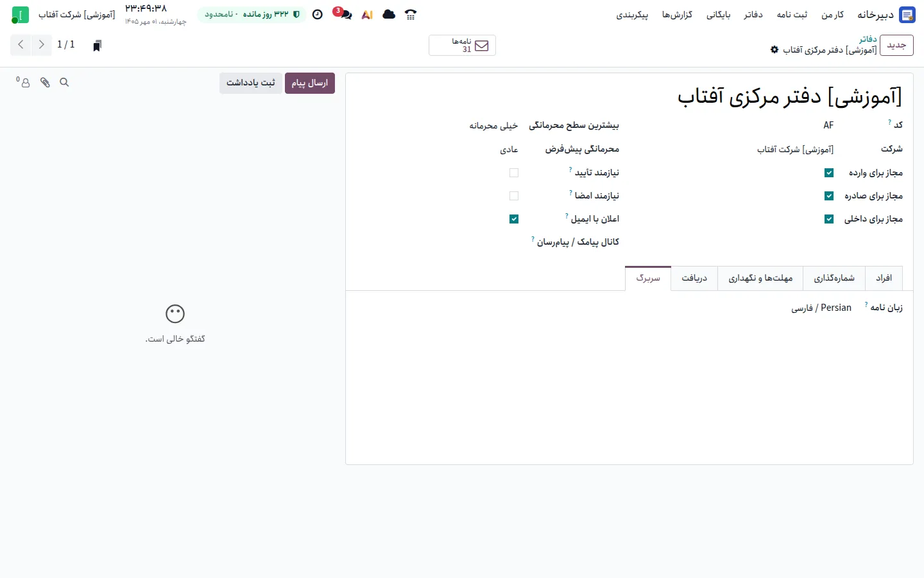
Task: Click the envelope icon of نامه‌ها stat button
Action: pyautogui.click(x=482, y=46)
